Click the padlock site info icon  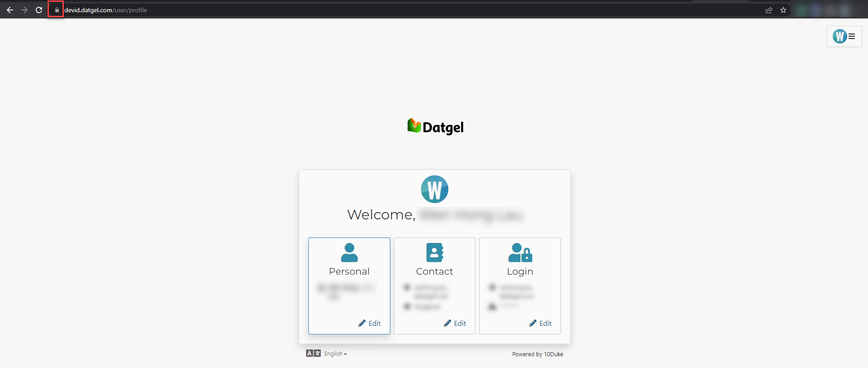(57, 10)
